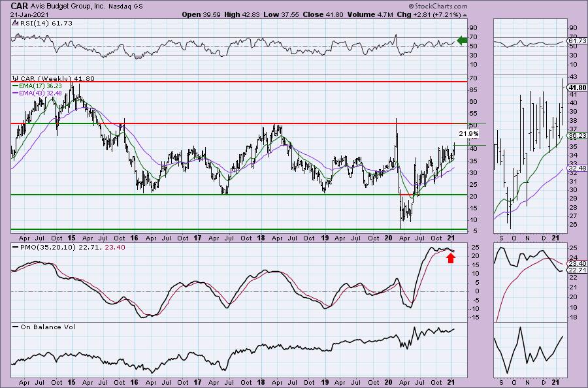Click the red 23.40 value in the PMO legend

[115, 247]
